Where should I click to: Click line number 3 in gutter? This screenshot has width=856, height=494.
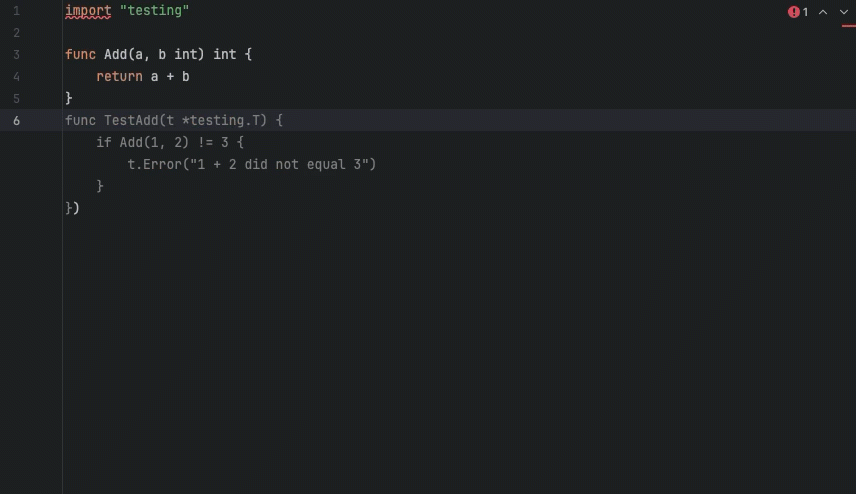point(16,55)
